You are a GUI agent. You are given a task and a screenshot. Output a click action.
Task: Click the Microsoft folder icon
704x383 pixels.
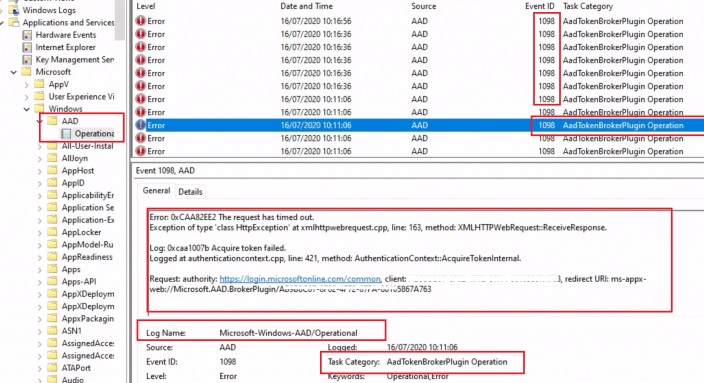[x=27, y=71]
